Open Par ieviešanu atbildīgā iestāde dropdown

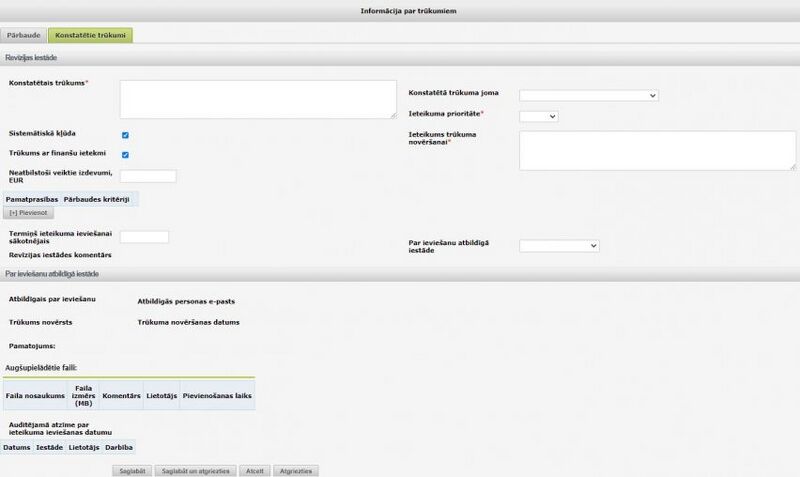(x=559, y=246)
